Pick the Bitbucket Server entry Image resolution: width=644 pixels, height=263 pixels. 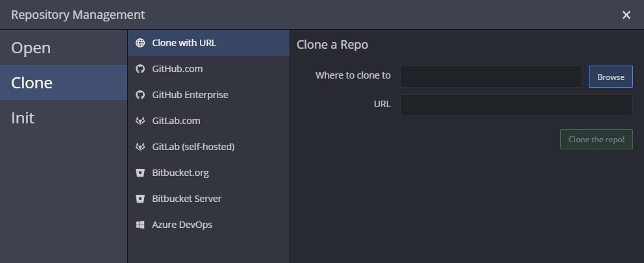pos(186,199)
